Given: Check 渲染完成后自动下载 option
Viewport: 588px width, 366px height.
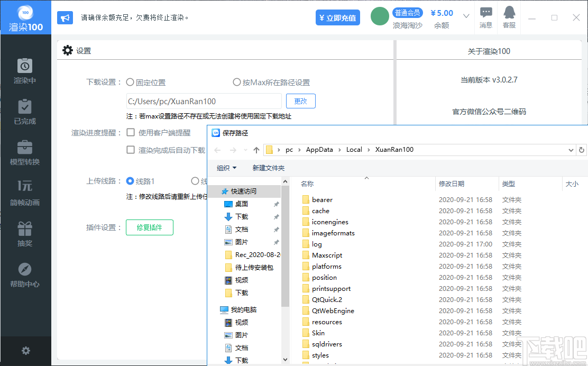Looking at the screenshot, I should [130, 149].
